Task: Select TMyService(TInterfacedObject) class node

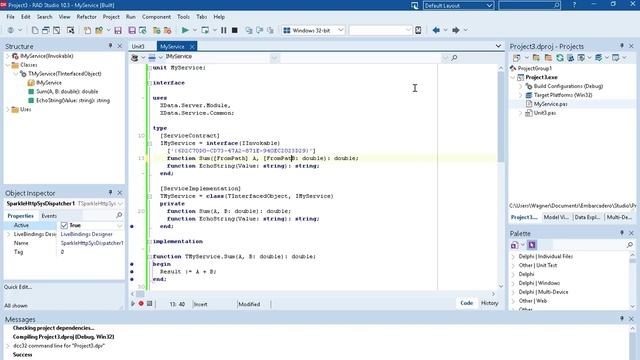Action: coord(64,74)
